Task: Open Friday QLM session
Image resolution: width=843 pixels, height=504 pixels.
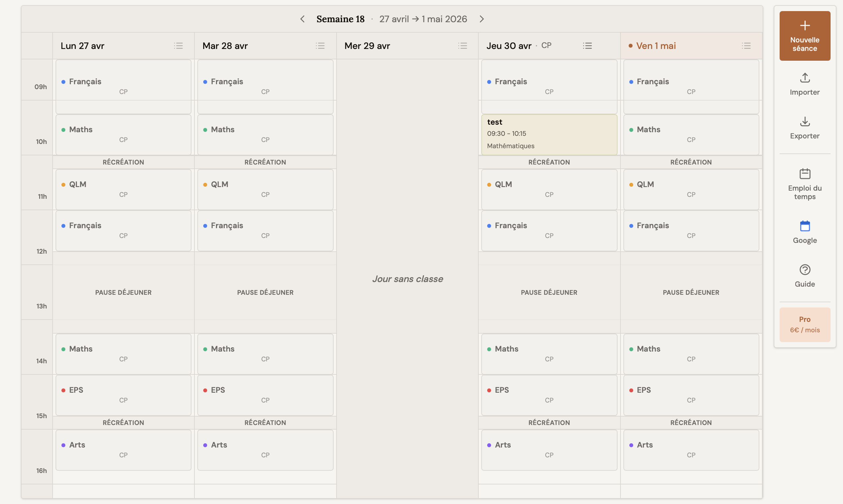Action: pyautogui.click(x=691, y=190)
